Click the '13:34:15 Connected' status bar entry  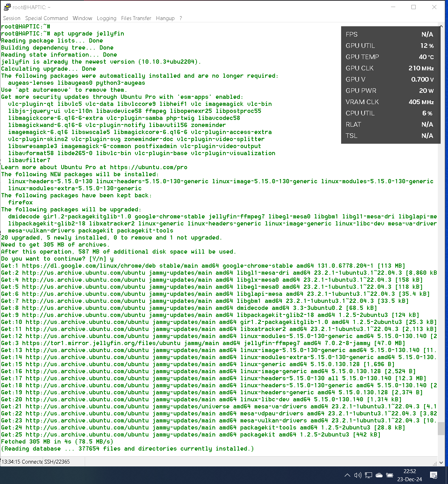22,461
